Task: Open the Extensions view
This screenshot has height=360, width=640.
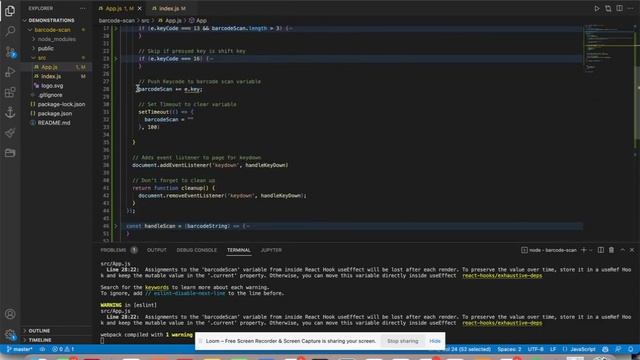Action: (x=10, y=92)
